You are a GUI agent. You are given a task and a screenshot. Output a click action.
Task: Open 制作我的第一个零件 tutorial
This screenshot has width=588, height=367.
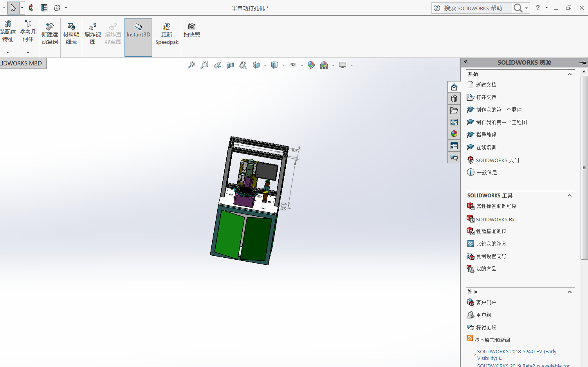[499, 110]
